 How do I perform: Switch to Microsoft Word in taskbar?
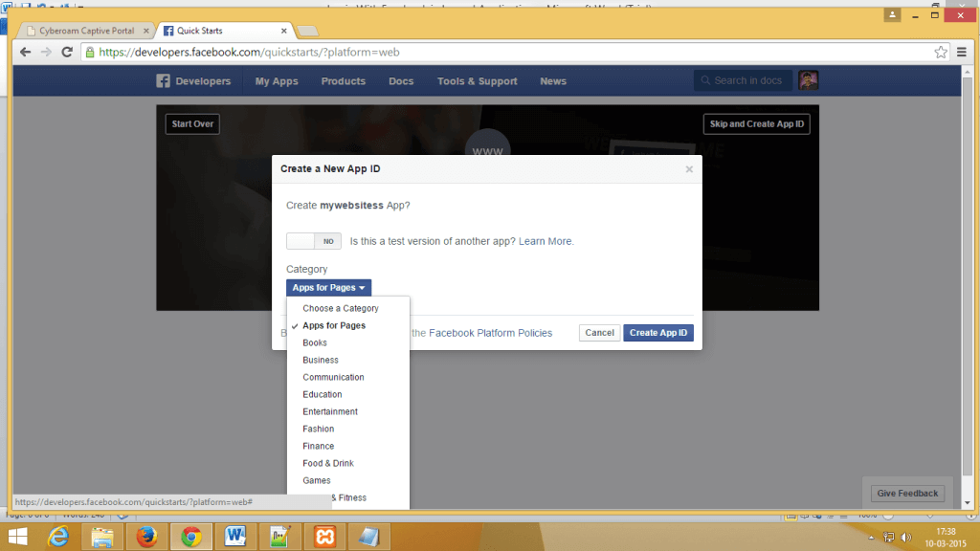pyautogui.click(x=235, y=537)
